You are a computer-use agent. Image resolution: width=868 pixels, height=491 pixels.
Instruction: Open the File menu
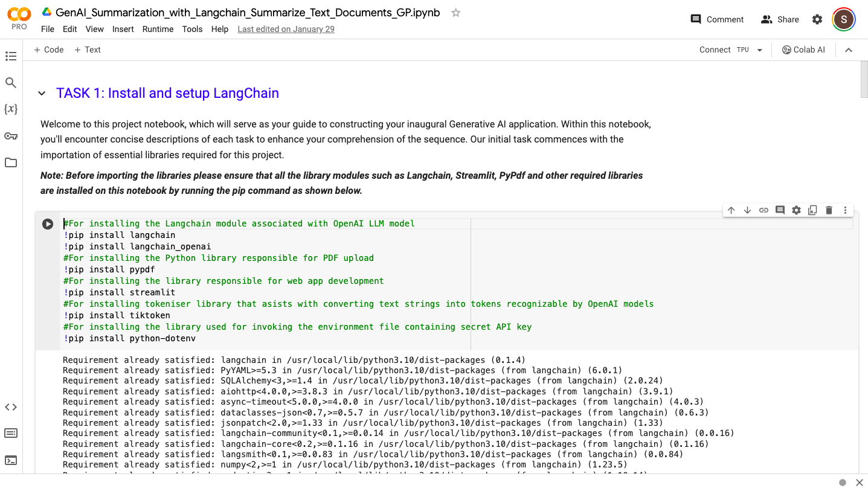(x=48, y=29)
